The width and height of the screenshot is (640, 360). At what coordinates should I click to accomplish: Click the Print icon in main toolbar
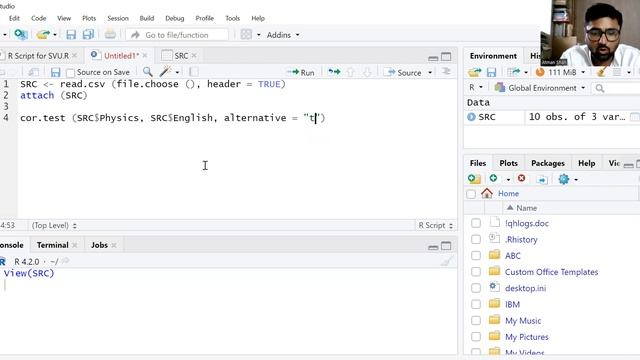[x=110, y=34]
